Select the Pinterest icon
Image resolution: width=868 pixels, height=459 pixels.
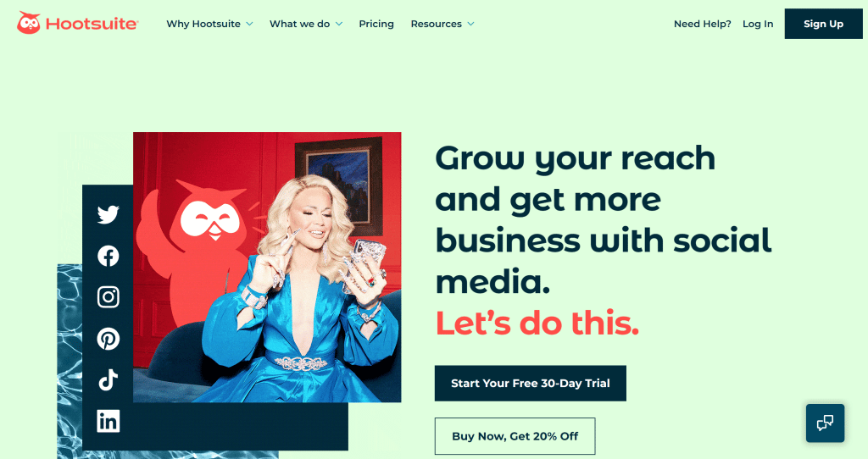tap(108, 339)
